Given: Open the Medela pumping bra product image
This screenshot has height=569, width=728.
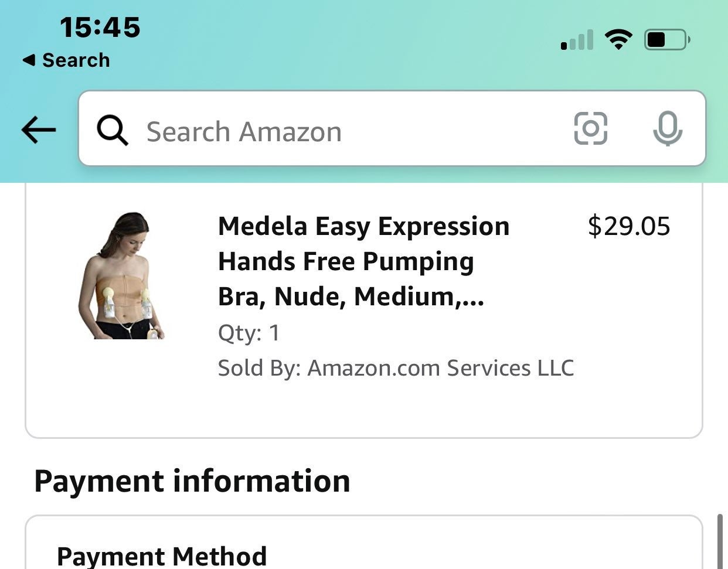Looking at the screenshot, I should [x=123, y=276].
